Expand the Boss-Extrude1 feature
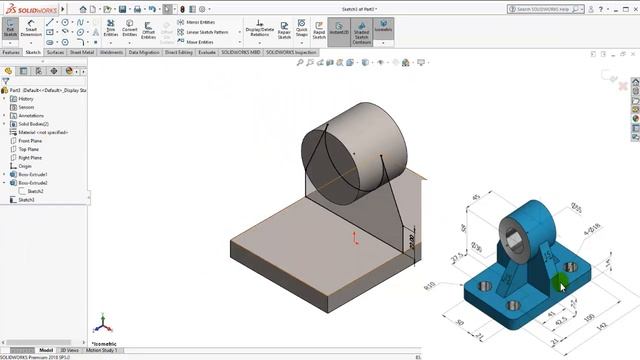 coord(4,174)
